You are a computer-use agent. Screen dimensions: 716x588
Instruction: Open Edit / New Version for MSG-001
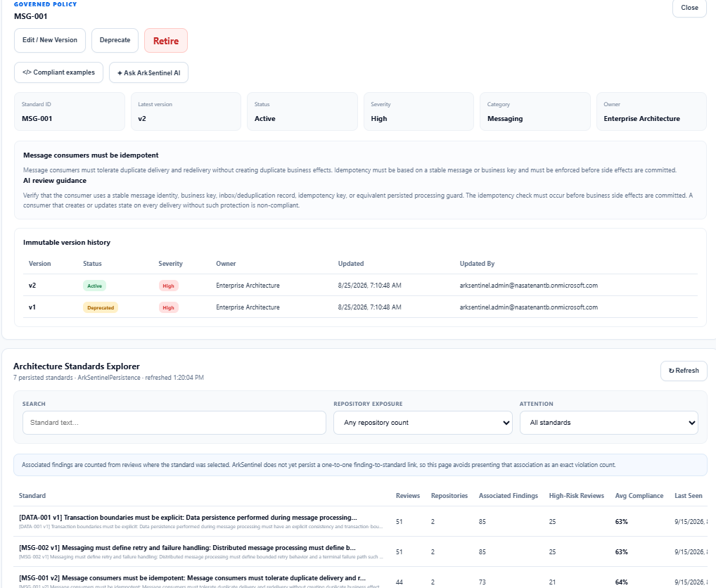coord(50,40)
